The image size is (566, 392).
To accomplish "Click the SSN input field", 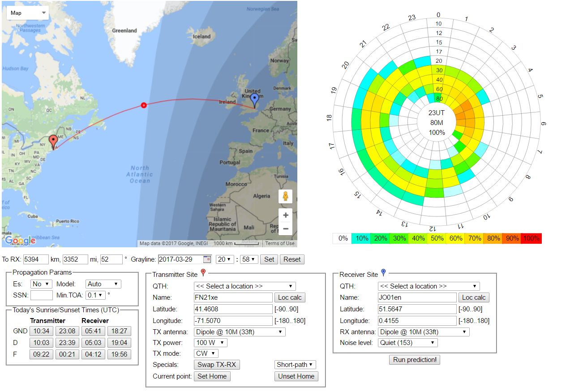I will point(42,295).
